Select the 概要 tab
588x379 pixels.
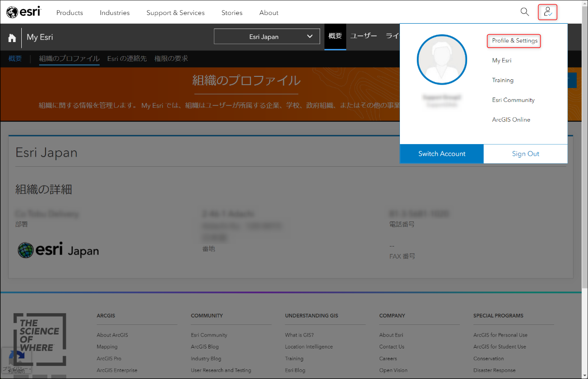click(335, 36)
